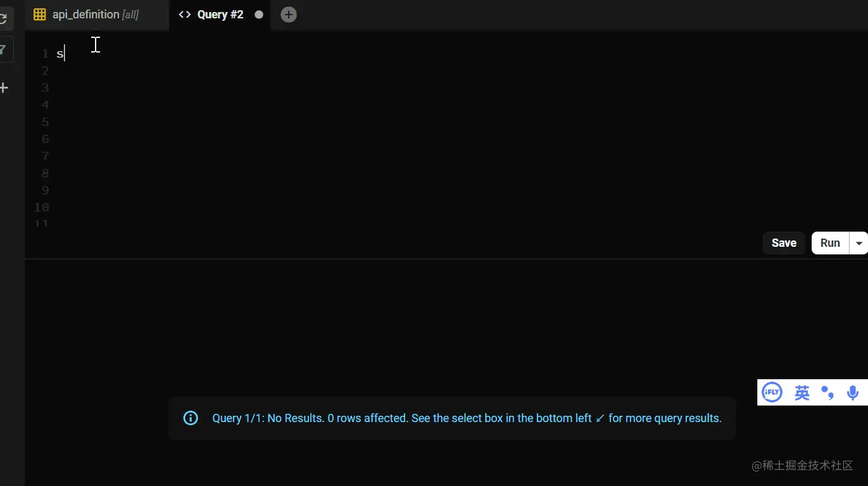
Task: Click the refresh icon in left sidebar
Action: [3, 18]
